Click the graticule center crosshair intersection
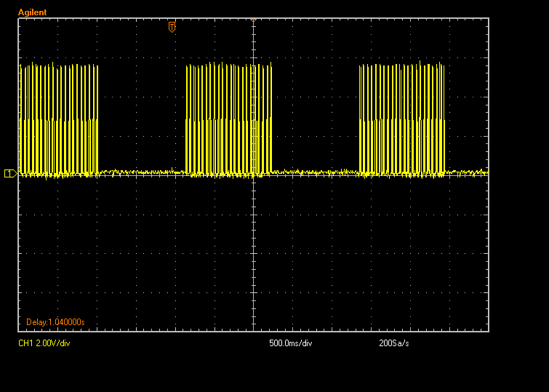Screen dimensions: 549x392 [253, 175]
